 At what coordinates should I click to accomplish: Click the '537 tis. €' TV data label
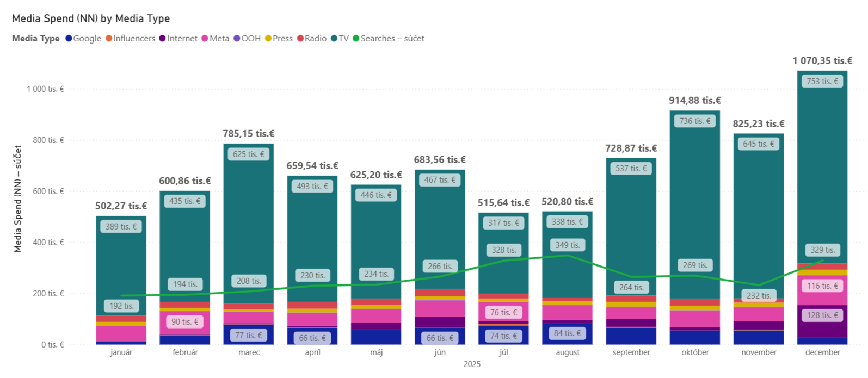tap(631, 169)
